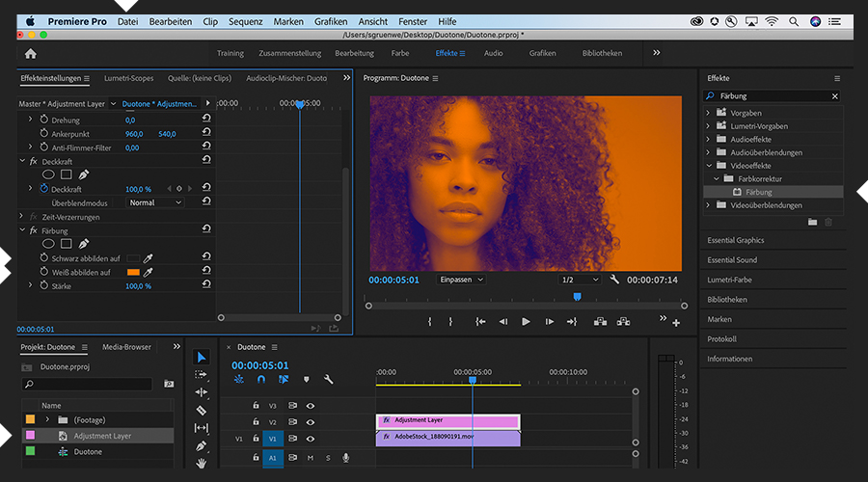Select the Razor tool in the toolbar
The image size is (868, 482).
202,411
